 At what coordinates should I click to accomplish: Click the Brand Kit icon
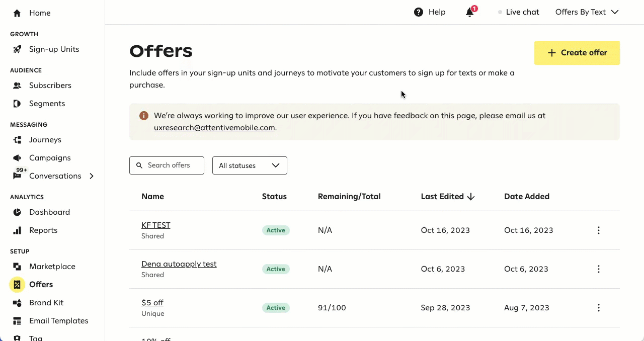(17, 302)
